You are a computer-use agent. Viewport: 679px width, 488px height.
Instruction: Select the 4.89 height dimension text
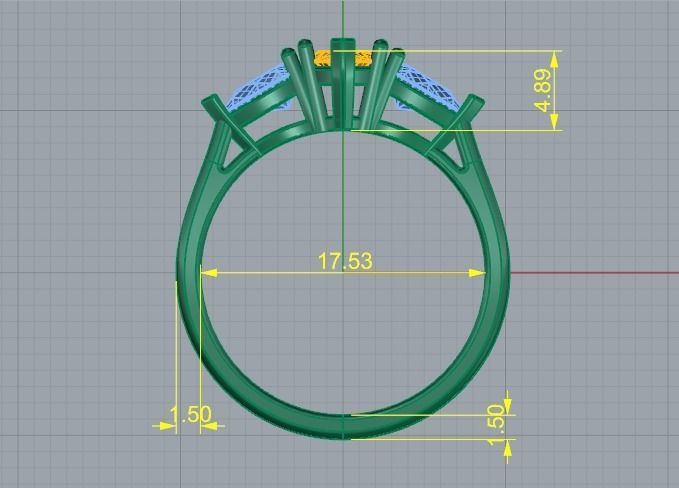543,90
